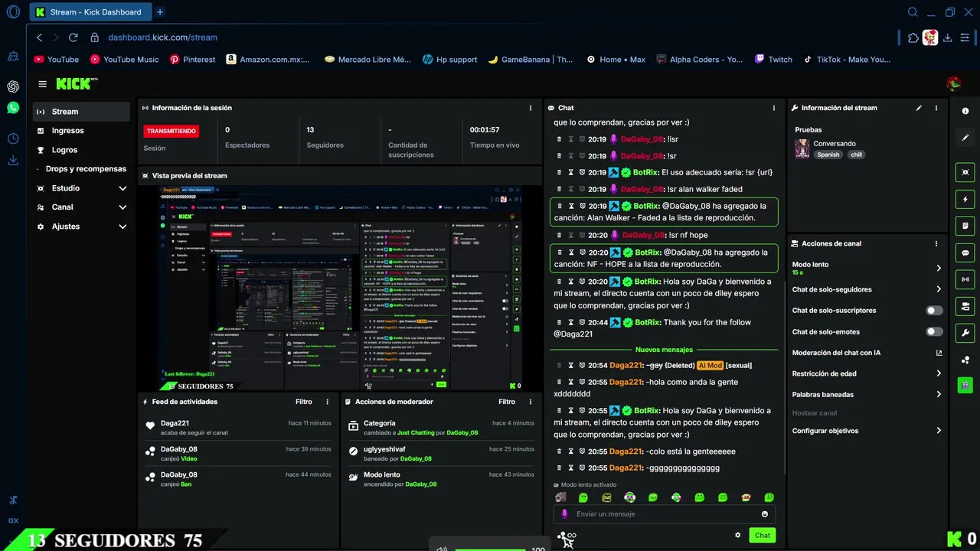
Task: Expand the Canal sidebar section
Action: pos(122,207)
